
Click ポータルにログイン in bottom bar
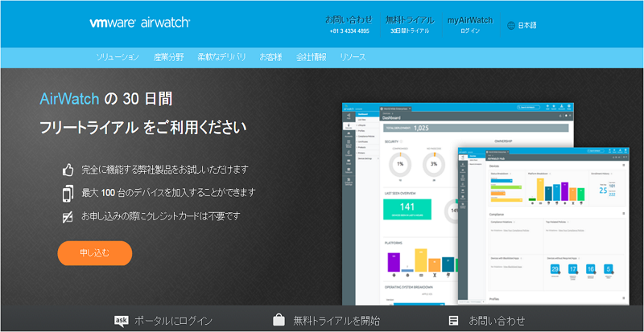[x=174, y=321]
